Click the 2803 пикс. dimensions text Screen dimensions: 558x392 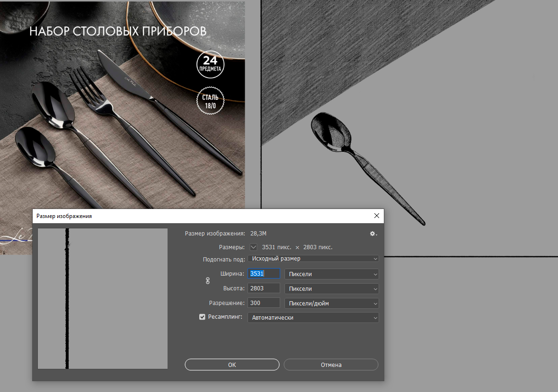click(318, 247)
